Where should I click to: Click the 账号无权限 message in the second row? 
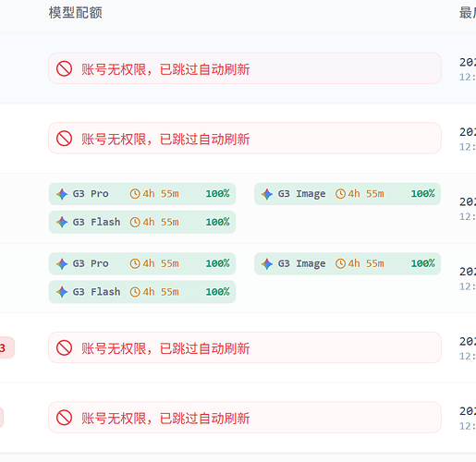pos(165,139)
